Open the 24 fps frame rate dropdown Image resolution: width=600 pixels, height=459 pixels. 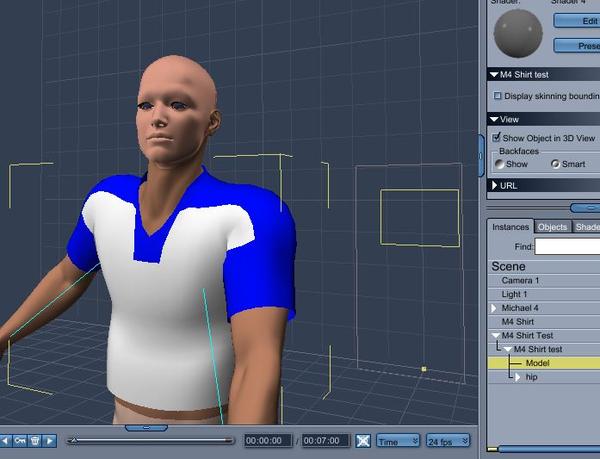448,441
